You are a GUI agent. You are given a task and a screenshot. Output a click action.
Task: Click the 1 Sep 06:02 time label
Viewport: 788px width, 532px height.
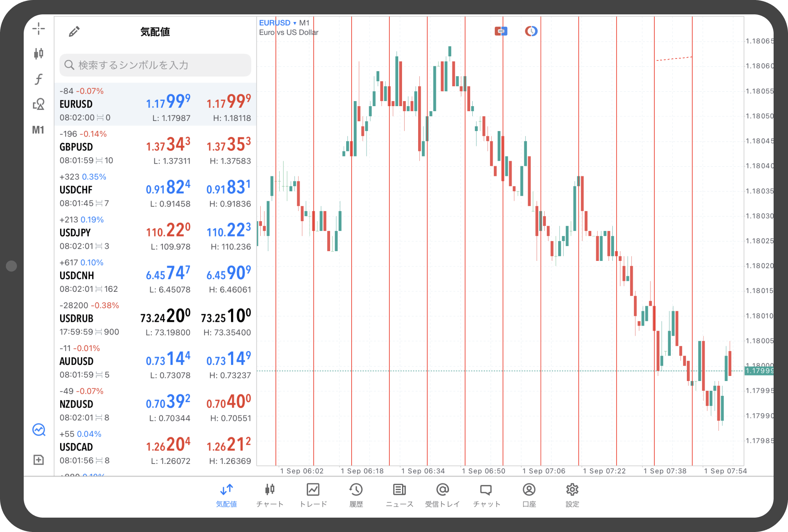tap(302, 471)
